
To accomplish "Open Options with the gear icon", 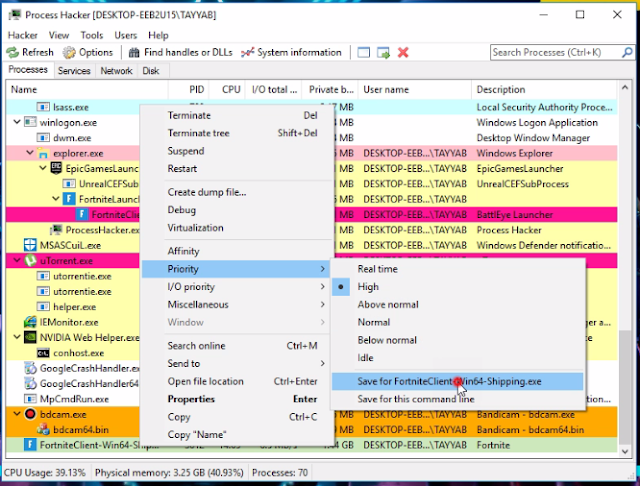I will coord(69,52).
